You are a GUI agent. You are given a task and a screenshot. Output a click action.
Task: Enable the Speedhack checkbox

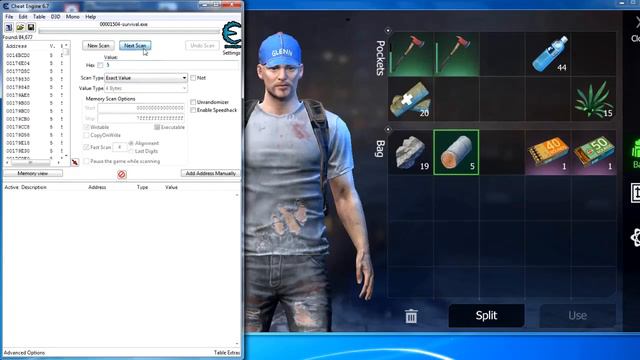tap(193, 110)
